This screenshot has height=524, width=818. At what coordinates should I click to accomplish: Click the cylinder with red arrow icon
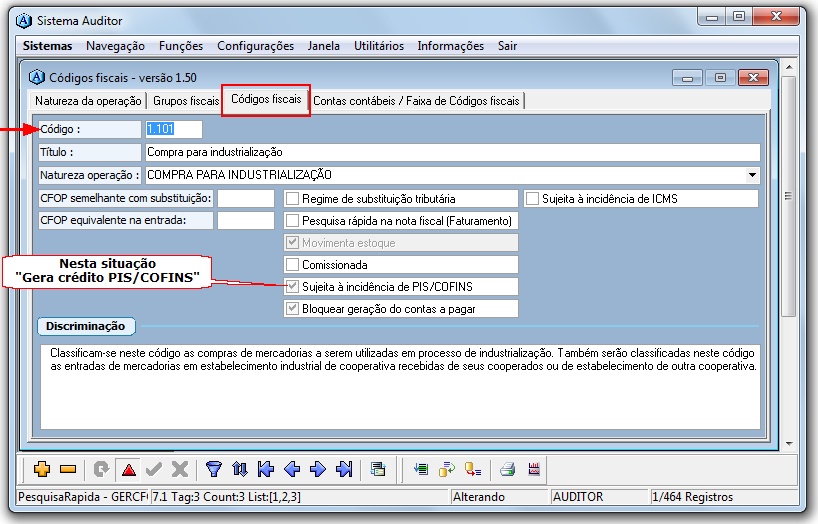pyautogui.click(x=473, y=469)
